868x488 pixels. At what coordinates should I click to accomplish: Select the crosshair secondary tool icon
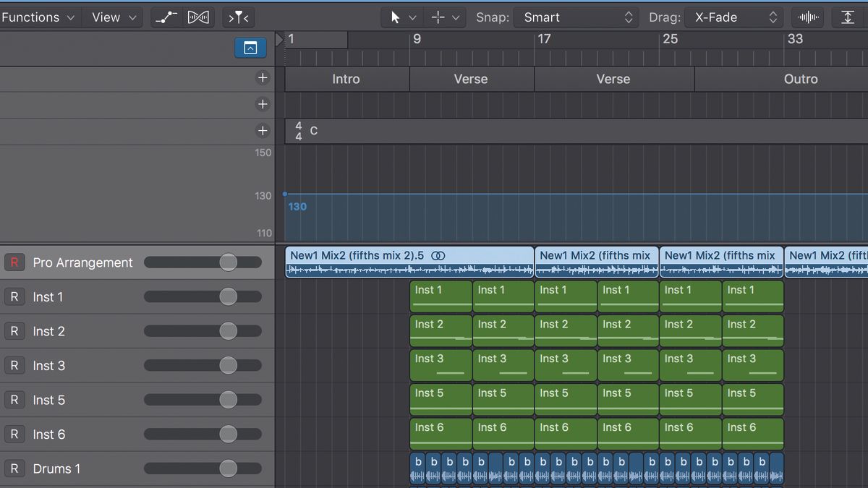click(x=438, y=17)
